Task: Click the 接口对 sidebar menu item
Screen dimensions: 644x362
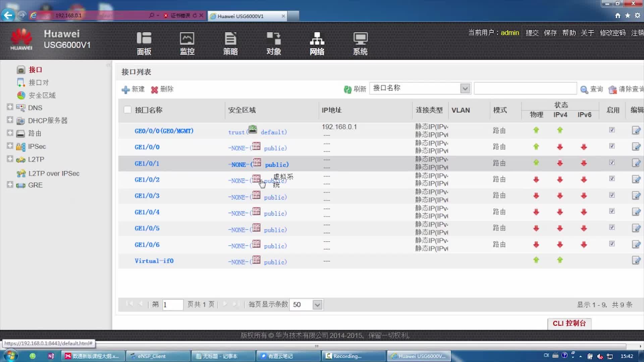Action: point(39,82)
